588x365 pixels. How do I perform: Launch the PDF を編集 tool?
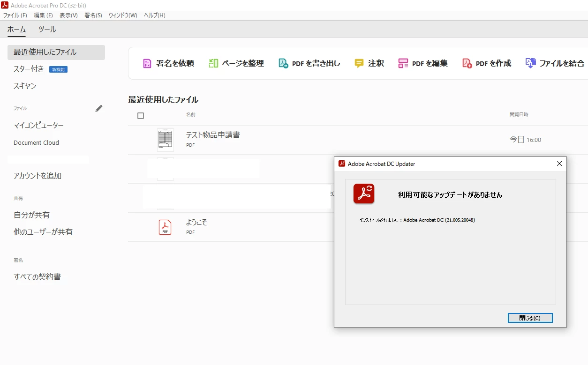pos(423,63)
